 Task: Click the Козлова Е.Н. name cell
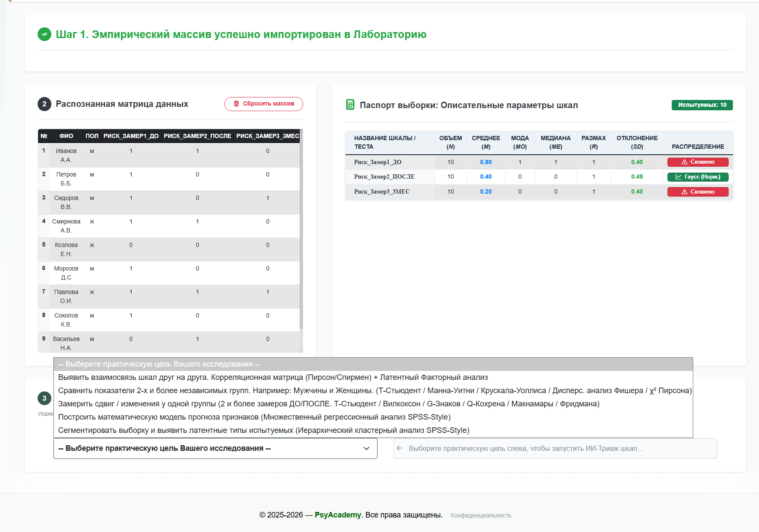click(66, 250)
